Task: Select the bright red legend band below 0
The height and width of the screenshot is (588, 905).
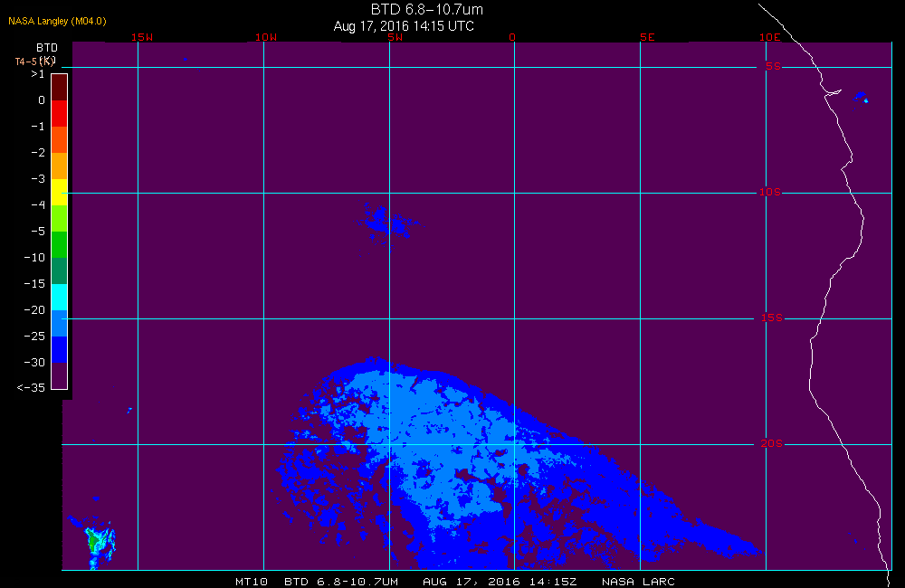Action: click(x=60, y=113)
